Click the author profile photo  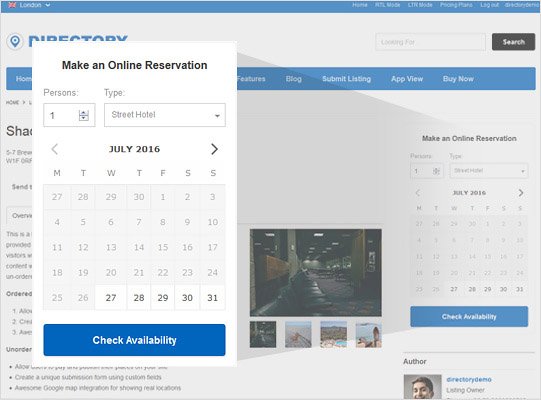tap(422, 387)
